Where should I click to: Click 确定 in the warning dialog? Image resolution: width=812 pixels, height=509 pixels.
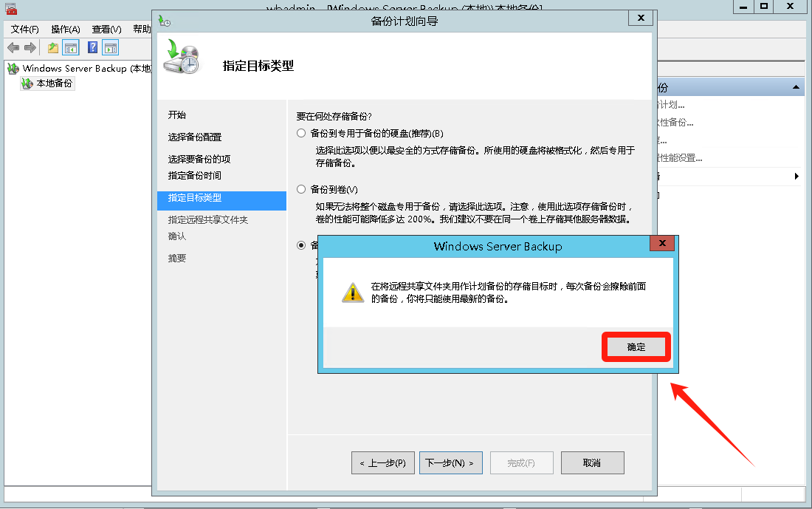pyautogui.click(x=636, y=346)
